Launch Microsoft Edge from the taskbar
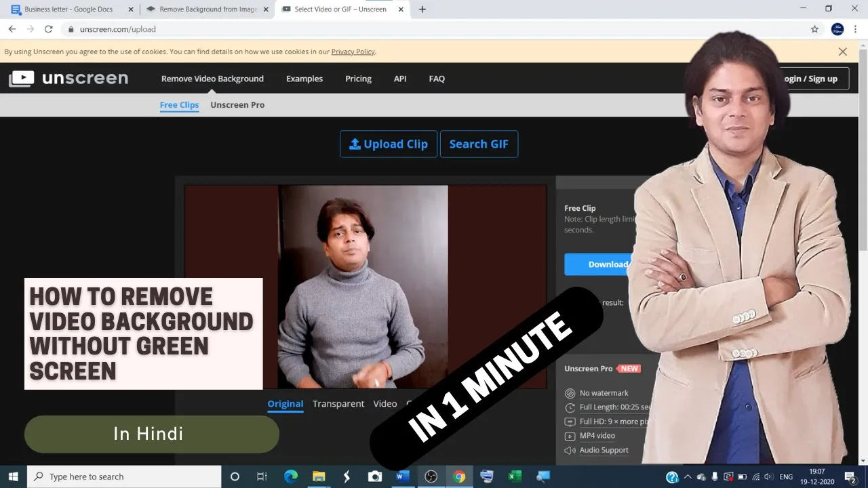Screen dimensions: 868x488 (290, 476)
